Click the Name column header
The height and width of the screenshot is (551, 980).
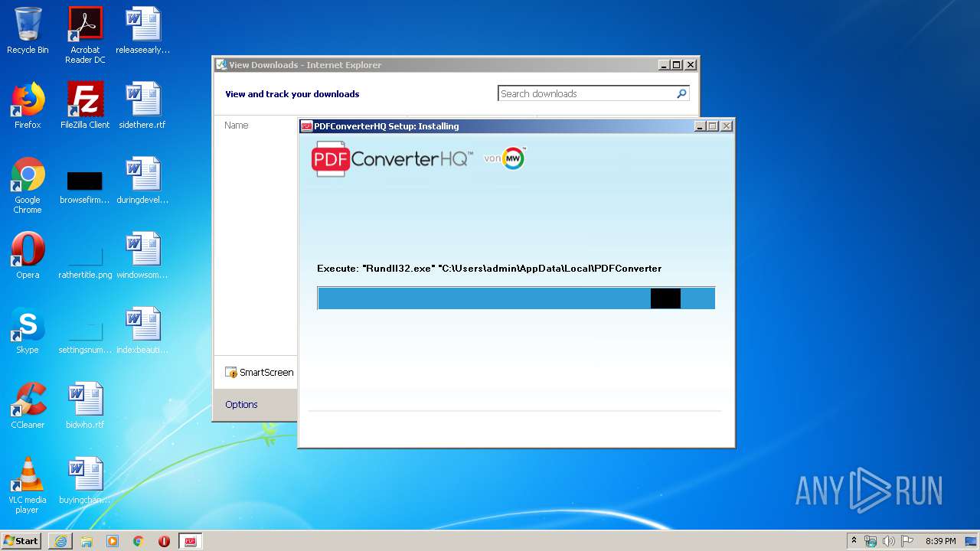237,126
